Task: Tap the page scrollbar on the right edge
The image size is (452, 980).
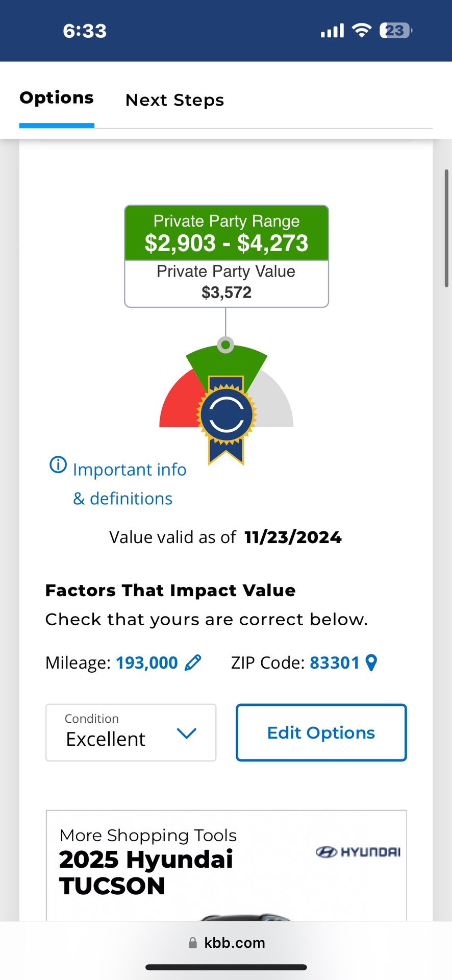Action: pyautogui.click(x=446, y=228)
